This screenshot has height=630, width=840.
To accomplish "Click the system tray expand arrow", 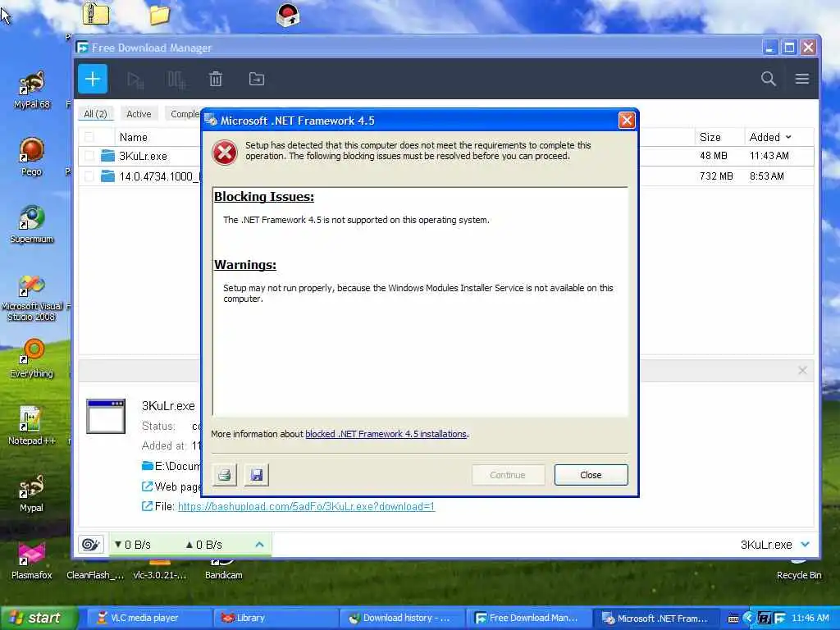I will [748, 619].
